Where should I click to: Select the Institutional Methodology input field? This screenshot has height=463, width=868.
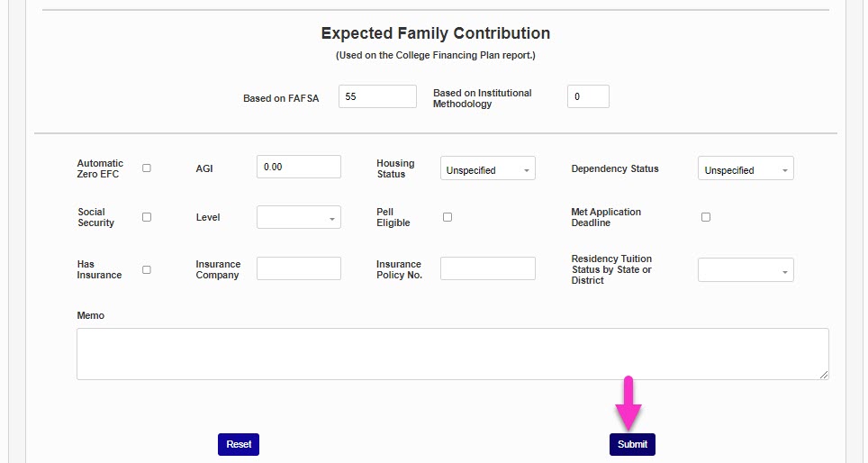(x=588, y=96)
